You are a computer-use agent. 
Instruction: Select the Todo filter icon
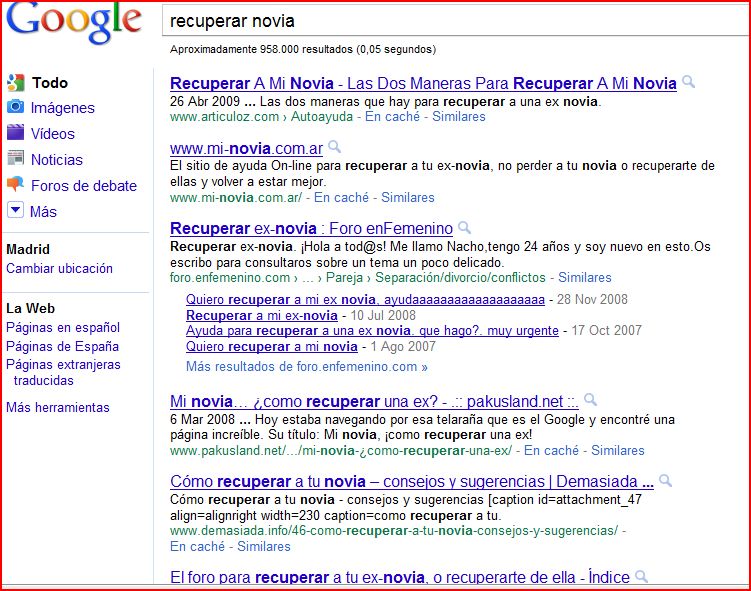16,83
